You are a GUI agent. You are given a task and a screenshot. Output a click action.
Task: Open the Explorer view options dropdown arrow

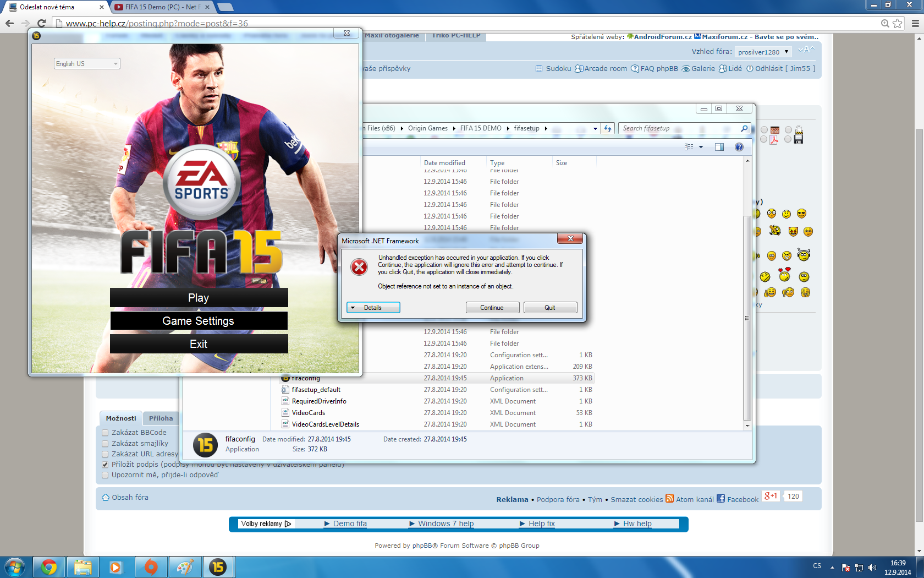701,147
